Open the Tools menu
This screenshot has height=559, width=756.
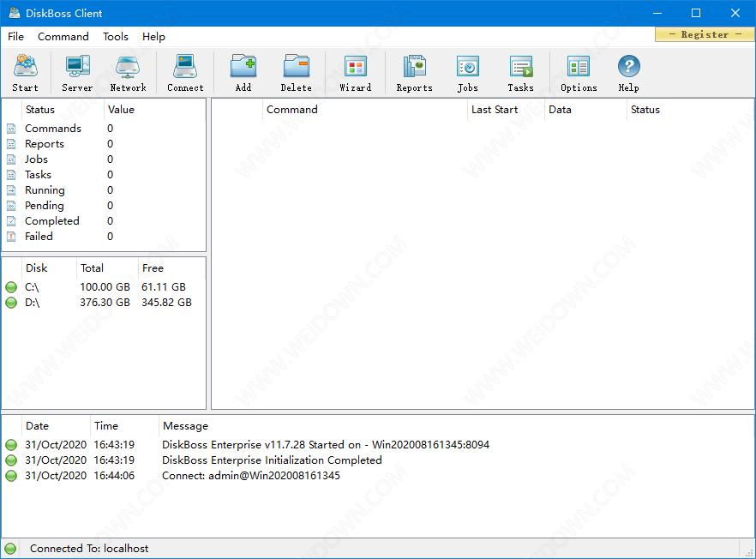click(116, 37)
